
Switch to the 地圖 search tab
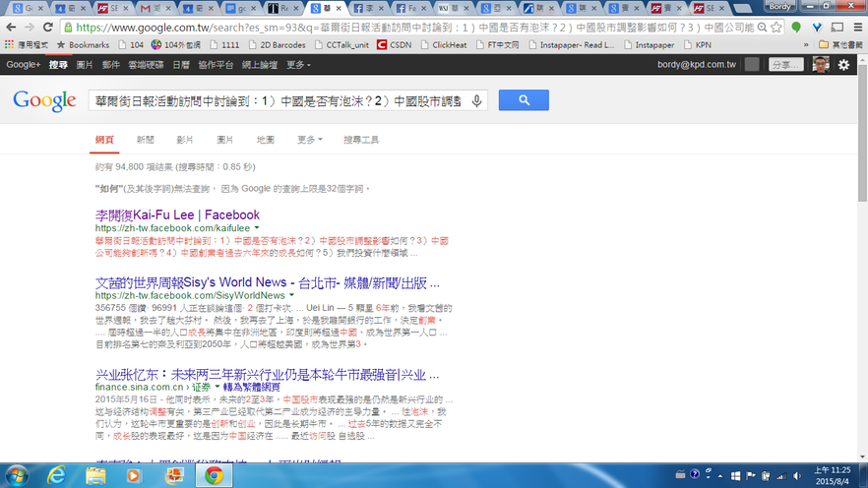pyautogui.click(x=265, y=140)
